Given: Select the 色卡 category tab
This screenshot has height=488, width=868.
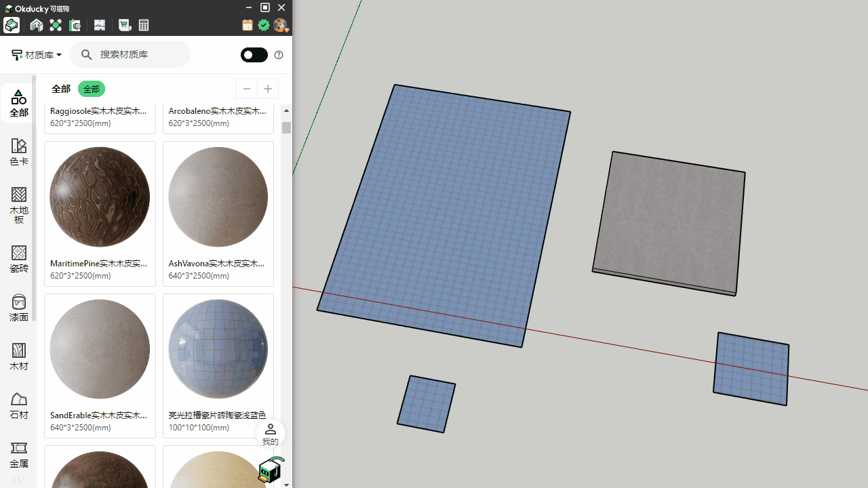Looking at the screenshot, I should click(x=19, y=152).
